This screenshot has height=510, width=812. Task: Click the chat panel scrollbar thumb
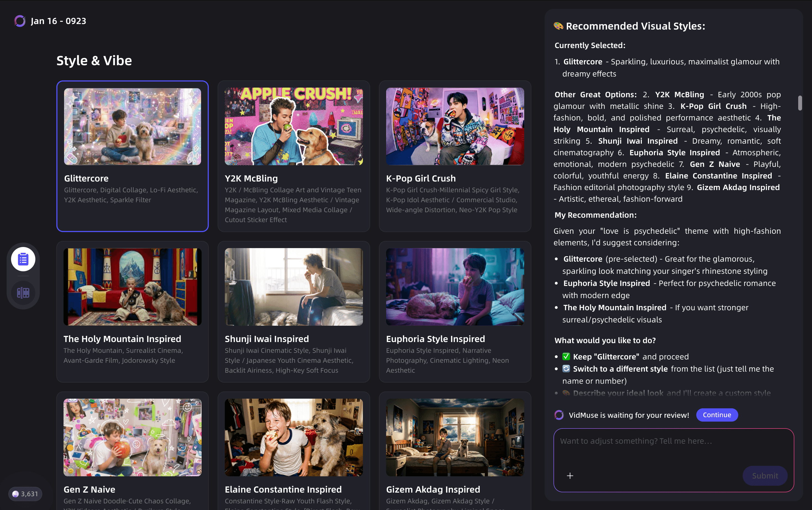(x=800, y=103)
